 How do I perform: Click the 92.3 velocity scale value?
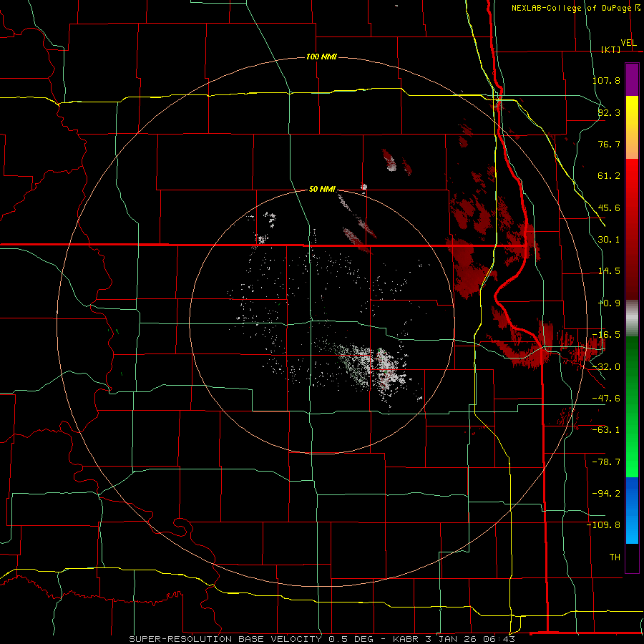[x=609, y=112]
